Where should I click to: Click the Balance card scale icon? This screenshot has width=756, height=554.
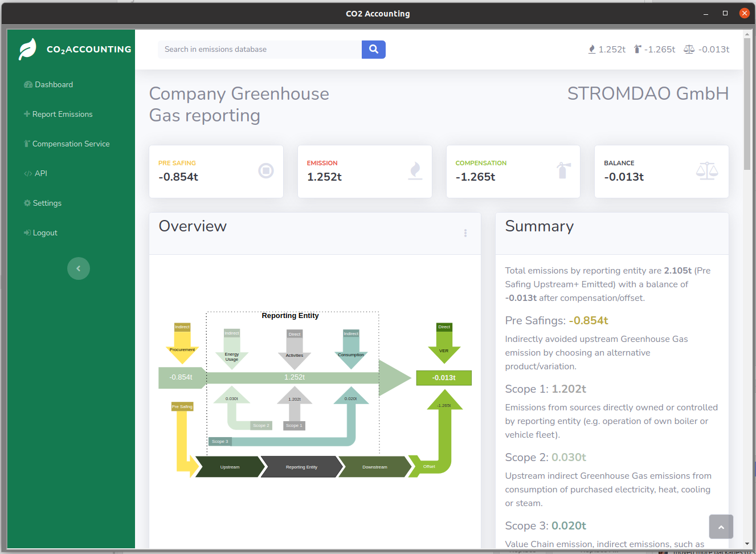coord(707,170)
